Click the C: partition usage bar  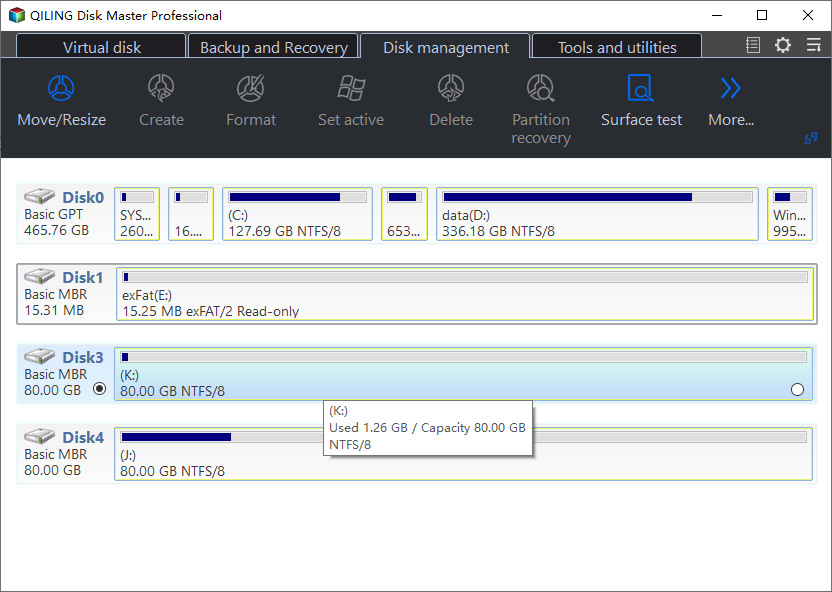tap(297, 197)
